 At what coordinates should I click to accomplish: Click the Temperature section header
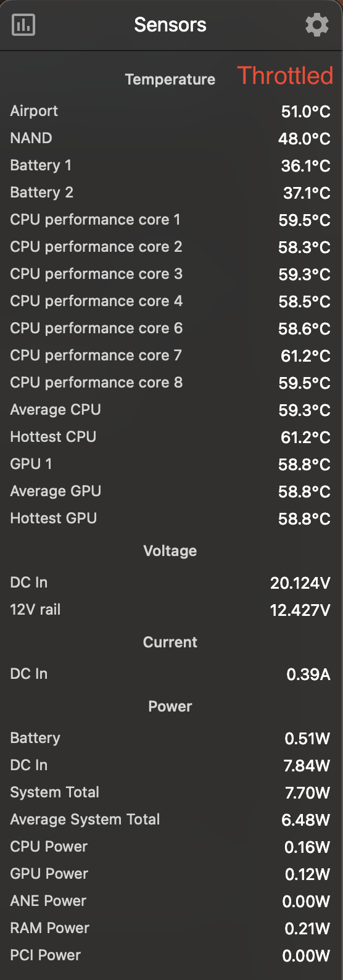tap(170, 80)
